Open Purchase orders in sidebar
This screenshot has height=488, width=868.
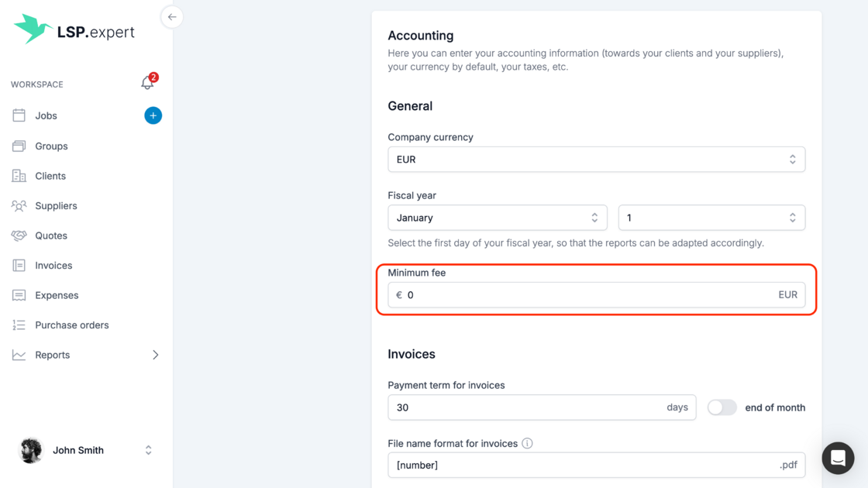point(71,325)
